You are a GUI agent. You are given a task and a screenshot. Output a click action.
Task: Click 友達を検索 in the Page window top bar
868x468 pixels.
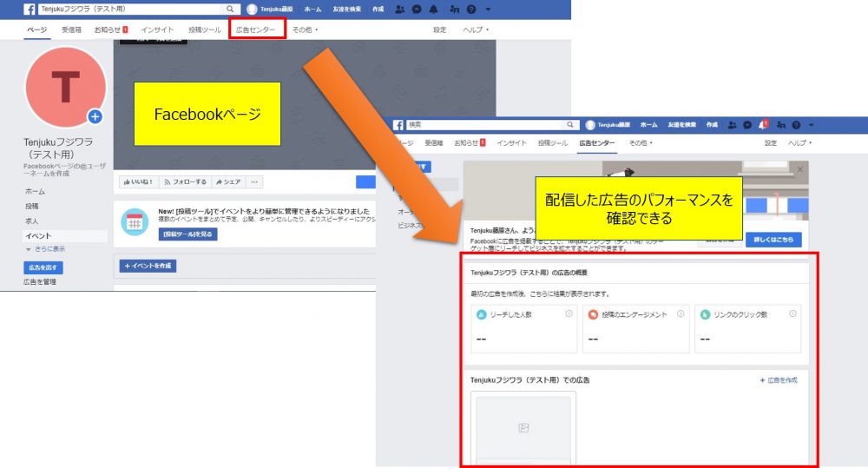click(347, 10)
